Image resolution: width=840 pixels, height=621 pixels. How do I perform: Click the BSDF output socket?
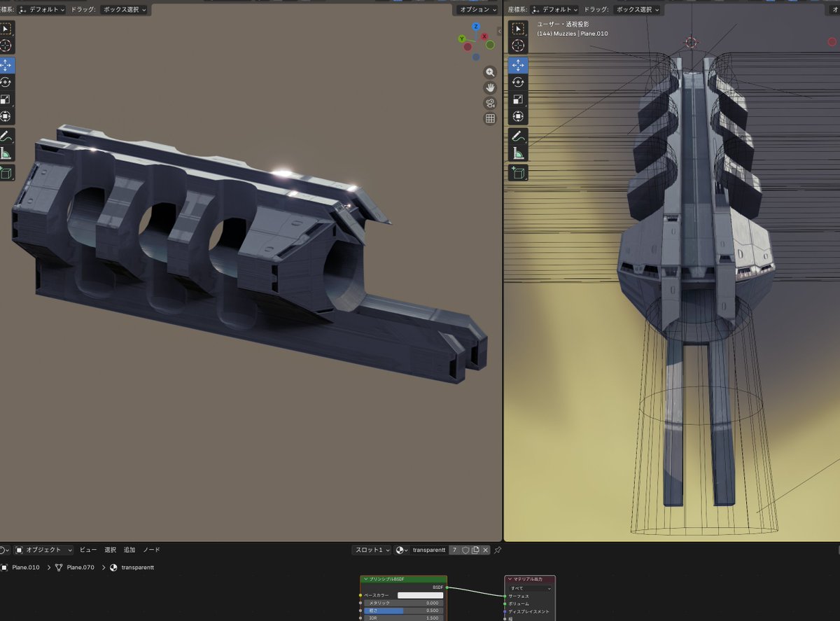tap(447, 587)
